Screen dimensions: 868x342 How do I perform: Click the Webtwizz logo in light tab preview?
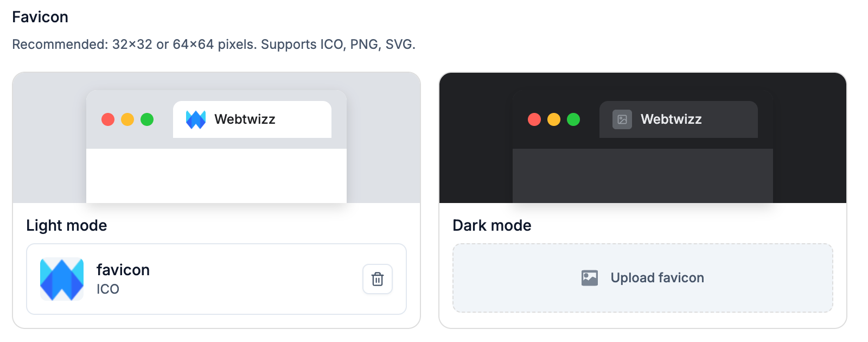pos(196,119)
